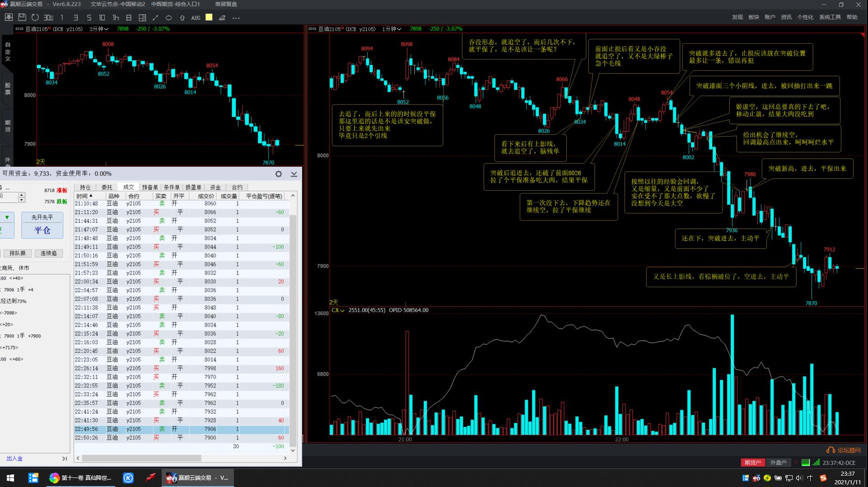Click price spinner up arrow

pyautogui.click(x=21, y=194)
